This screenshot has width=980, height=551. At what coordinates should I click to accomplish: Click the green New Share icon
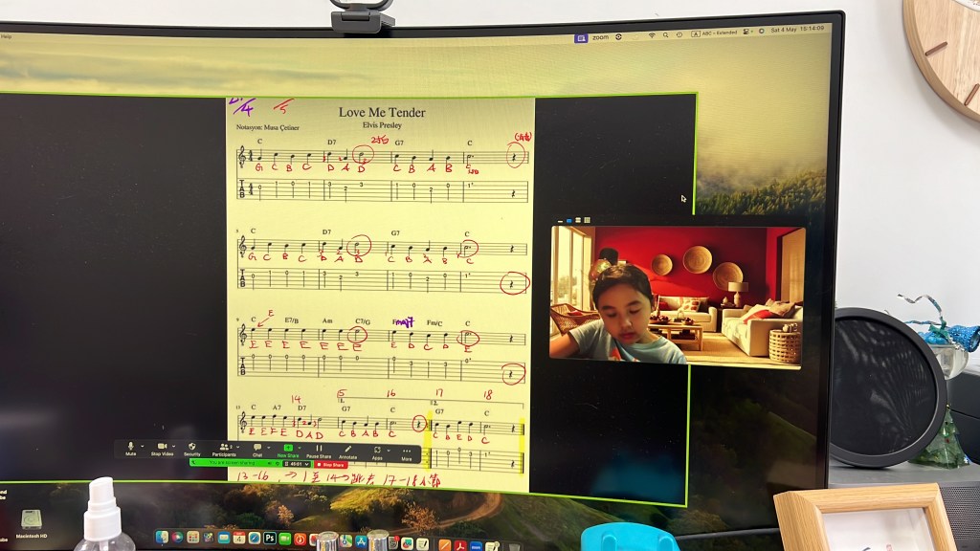(287, 447)
